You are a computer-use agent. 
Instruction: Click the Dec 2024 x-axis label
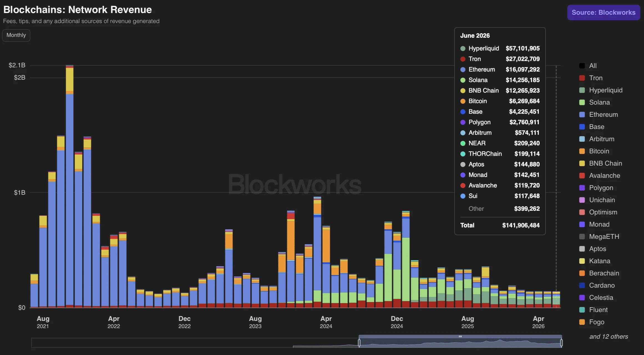[397, 322]
